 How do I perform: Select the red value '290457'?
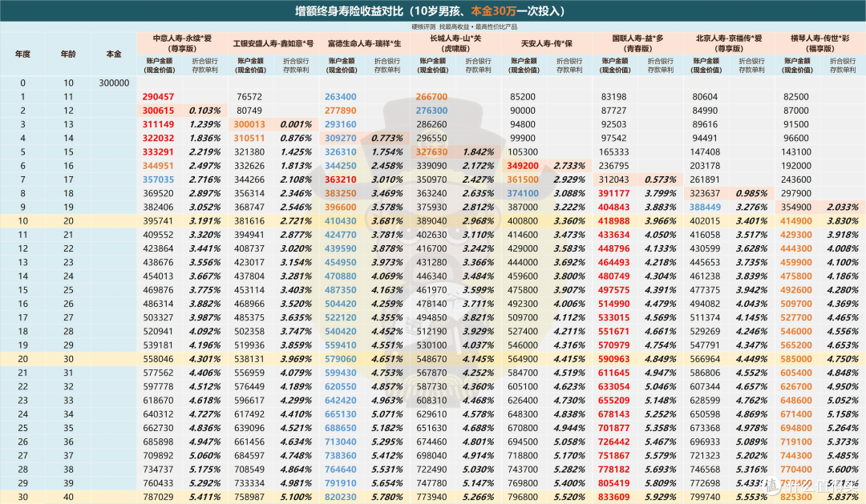click(158, 97)
